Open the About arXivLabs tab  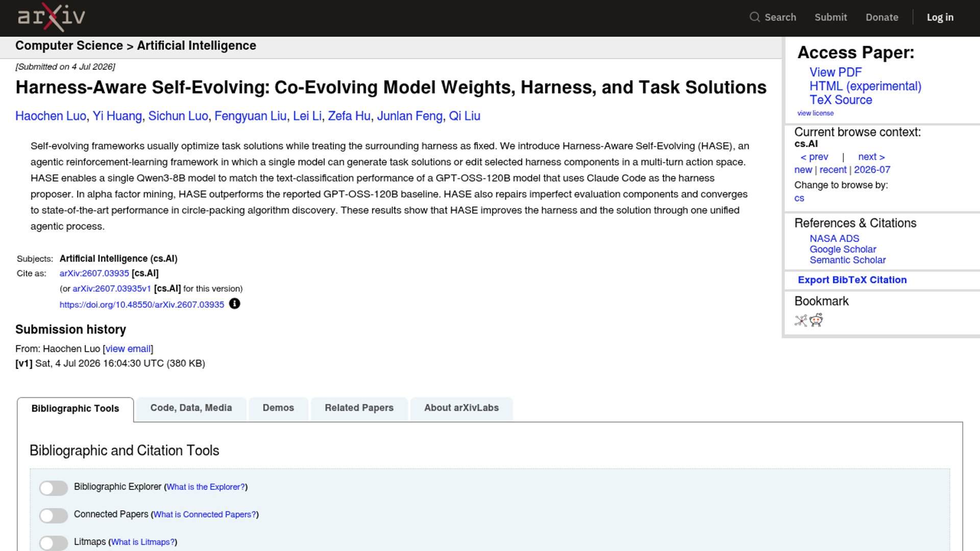(461, 408)
